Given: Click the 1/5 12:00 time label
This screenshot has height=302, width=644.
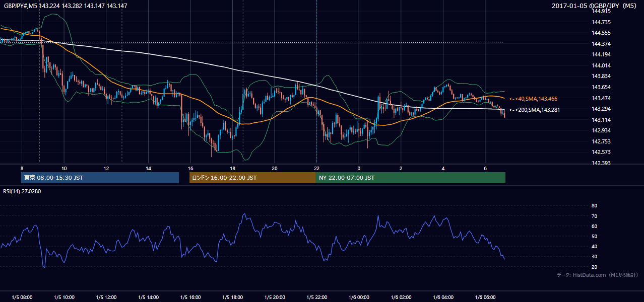Looking at the screenshot, I should (x=106, y=297).
